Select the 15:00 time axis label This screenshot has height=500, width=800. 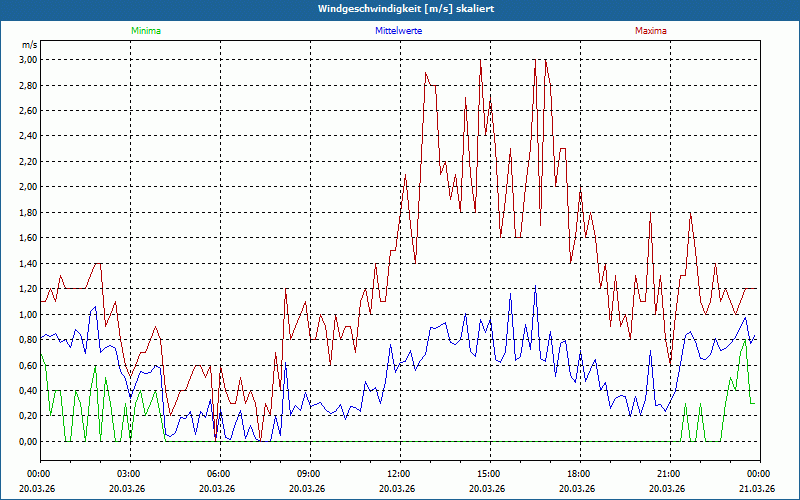click(489, 474)
